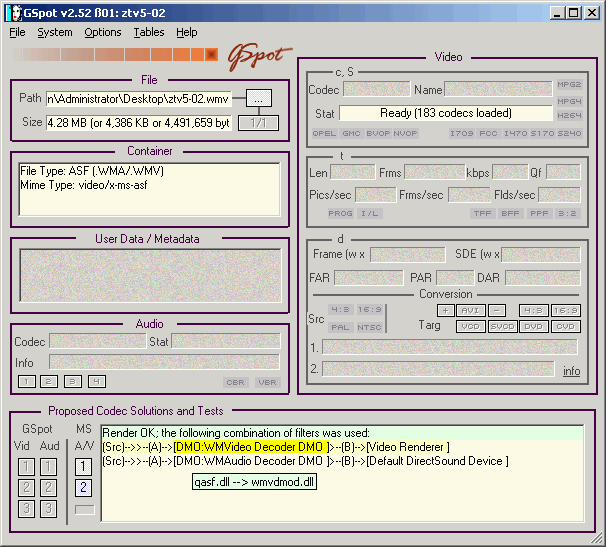Click the WMAudio Decoder DMO filter text
The image size is (606, 547).
[x=251, y=461]
